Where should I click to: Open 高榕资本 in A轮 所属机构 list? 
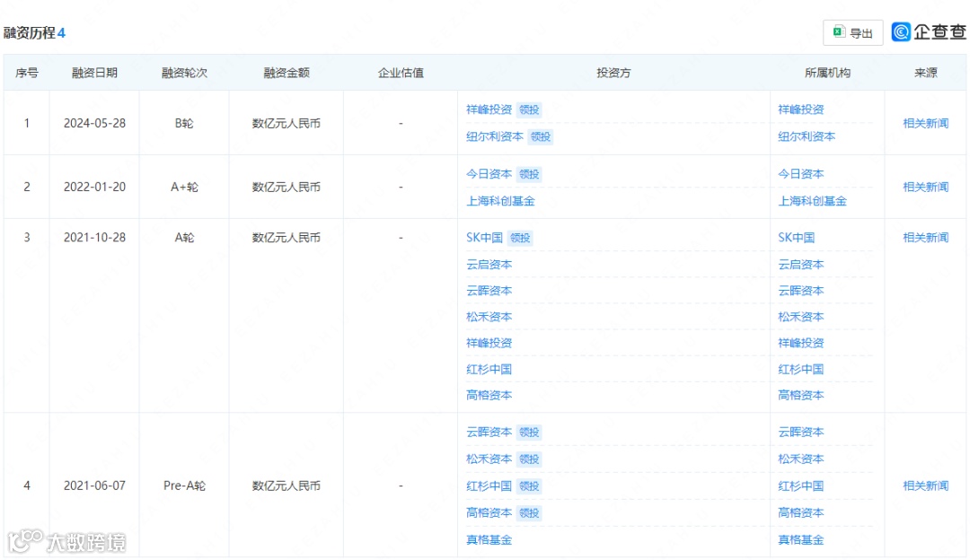[x=800, y=395]
